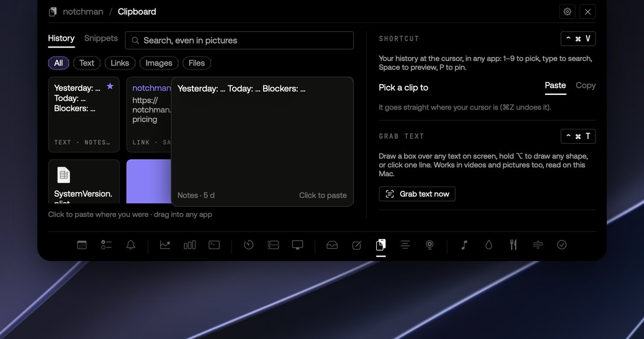Open the checklist tasks module icon
The image size is (644, 339).
pos(106,245)
